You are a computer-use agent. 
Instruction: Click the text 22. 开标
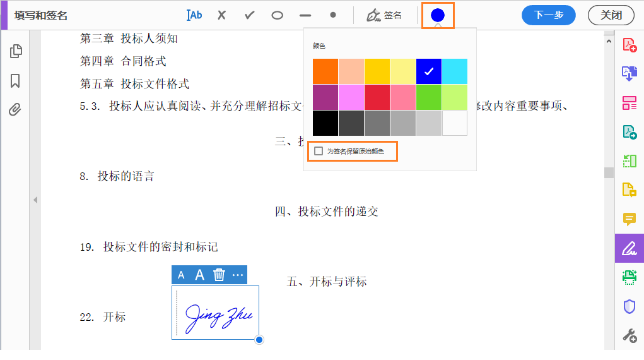[x=103, y=317]
